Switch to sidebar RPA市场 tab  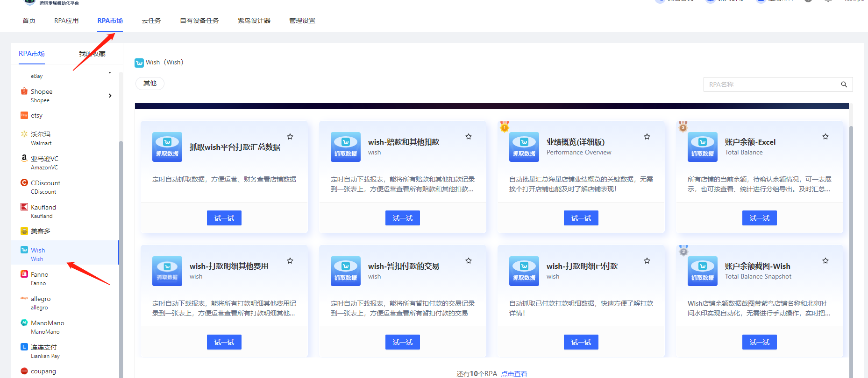[32, 54]
